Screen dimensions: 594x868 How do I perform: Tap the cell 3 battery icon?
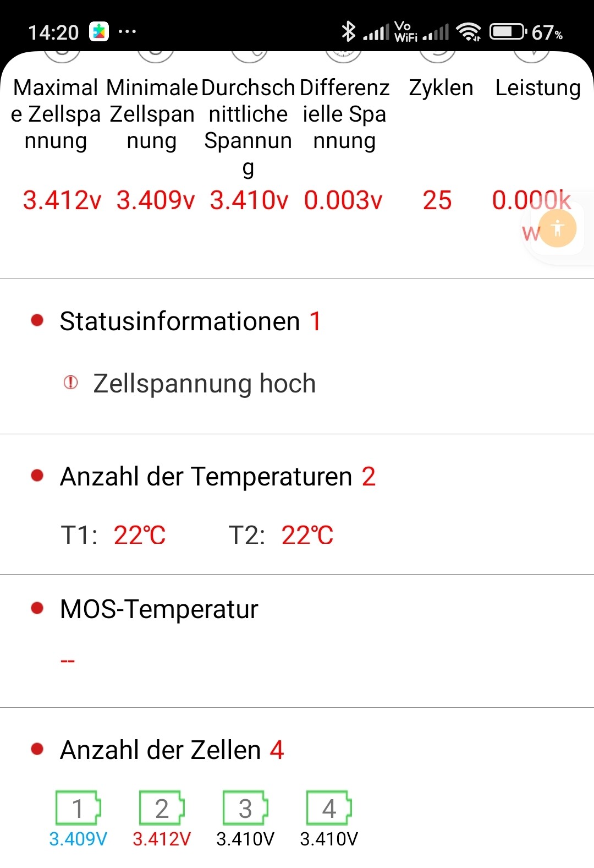245,807
